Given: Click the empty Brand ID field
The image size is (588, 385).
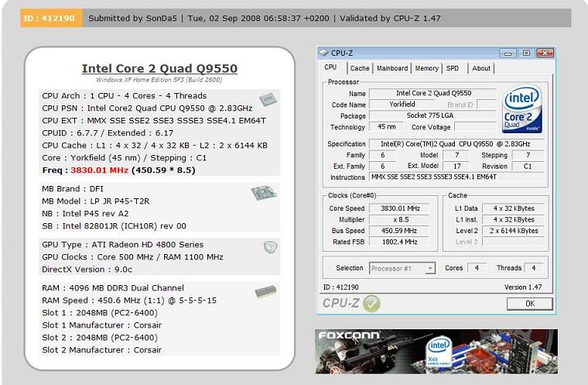Looking at the screenshot, I should [487, 105].
